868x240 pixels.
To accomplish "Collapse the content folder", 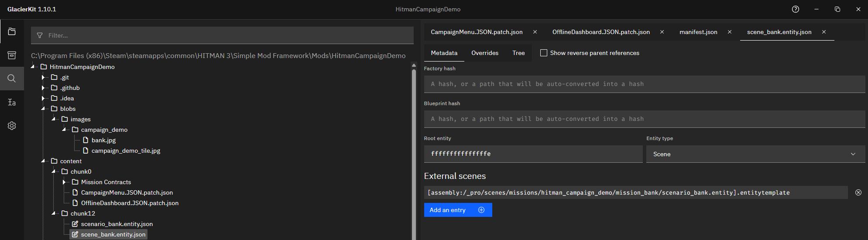I will (x=43, y=161).
